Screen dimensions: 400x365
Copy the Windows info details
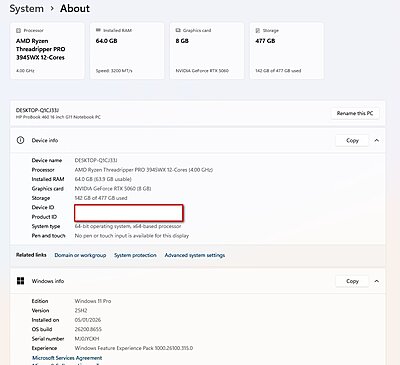352,281
